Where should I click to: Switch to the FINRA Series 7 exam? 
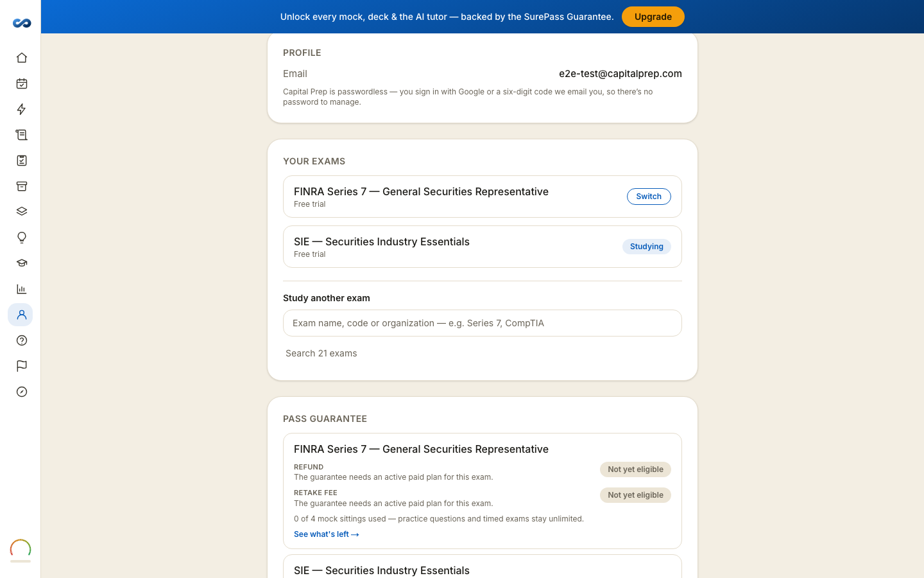pos(649,197)
